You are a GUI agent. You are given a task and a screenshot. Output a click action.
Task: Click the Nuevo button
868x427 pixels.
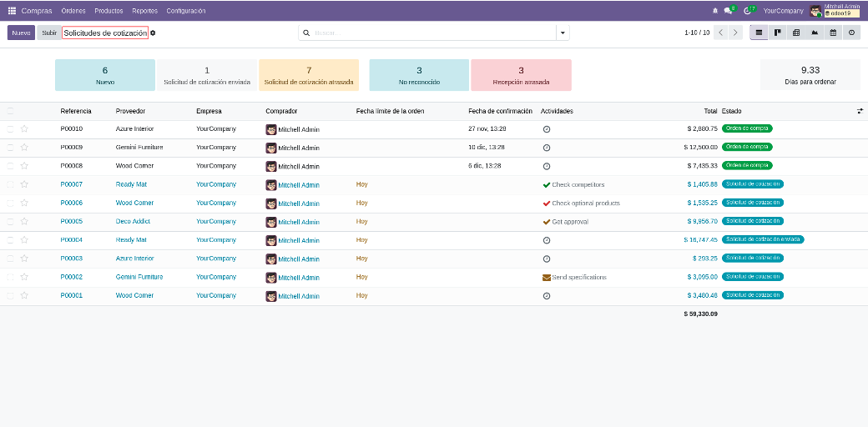pos(21,33)
